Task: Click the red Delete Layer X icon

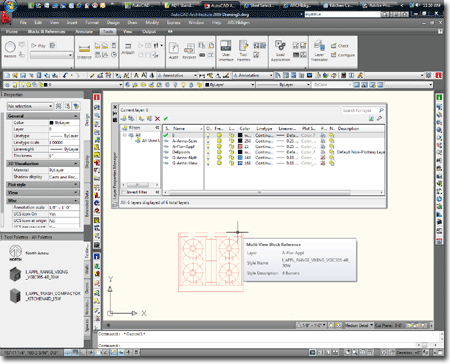Action: [157, 118]
